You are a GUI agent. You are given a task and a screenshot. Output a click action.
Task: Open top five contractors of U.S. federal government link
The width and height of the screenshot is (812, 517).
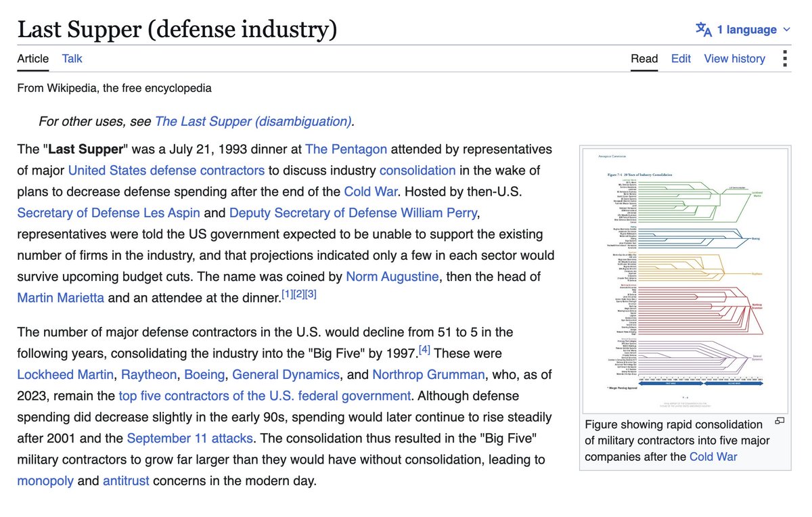coord(265,396)
